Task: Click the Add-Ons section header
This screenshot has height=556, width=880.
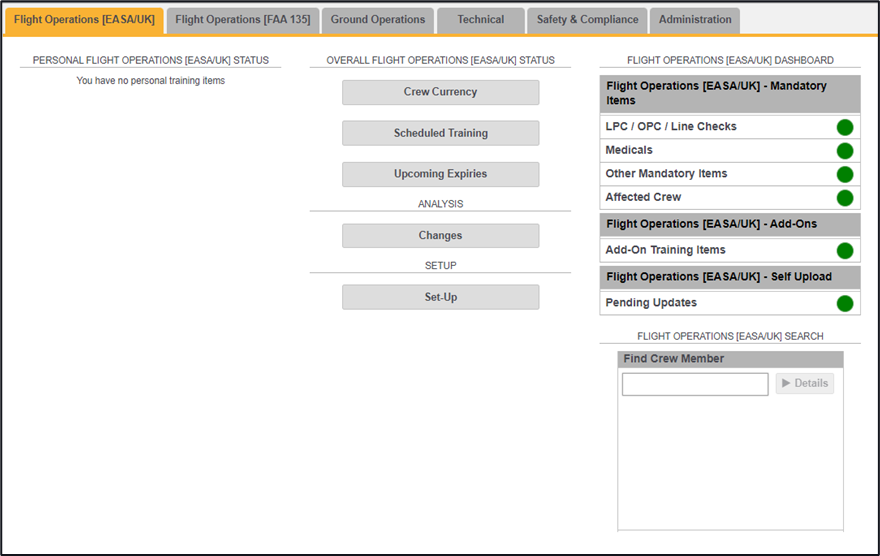Action: pyautogui.click(x=730, y=224)
